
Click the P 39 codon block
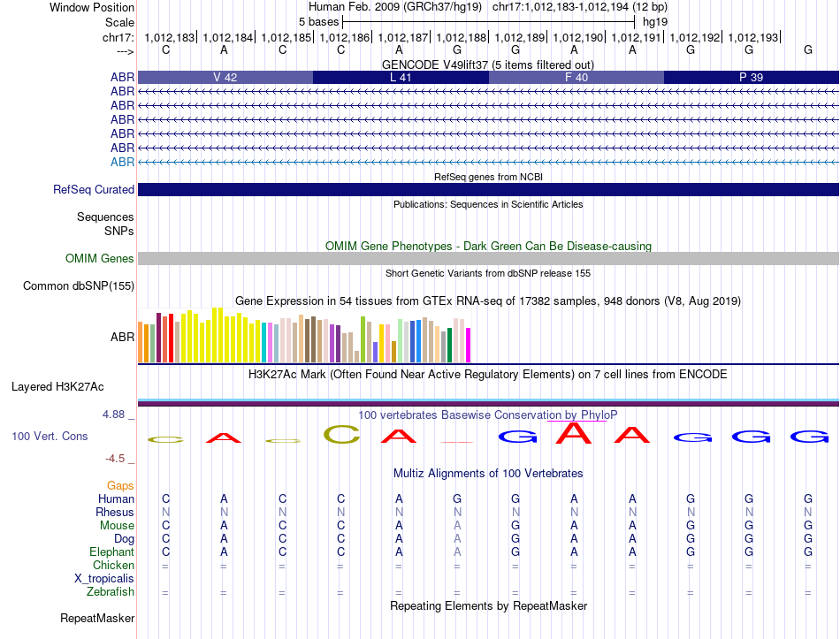click(x=752, y=77)
